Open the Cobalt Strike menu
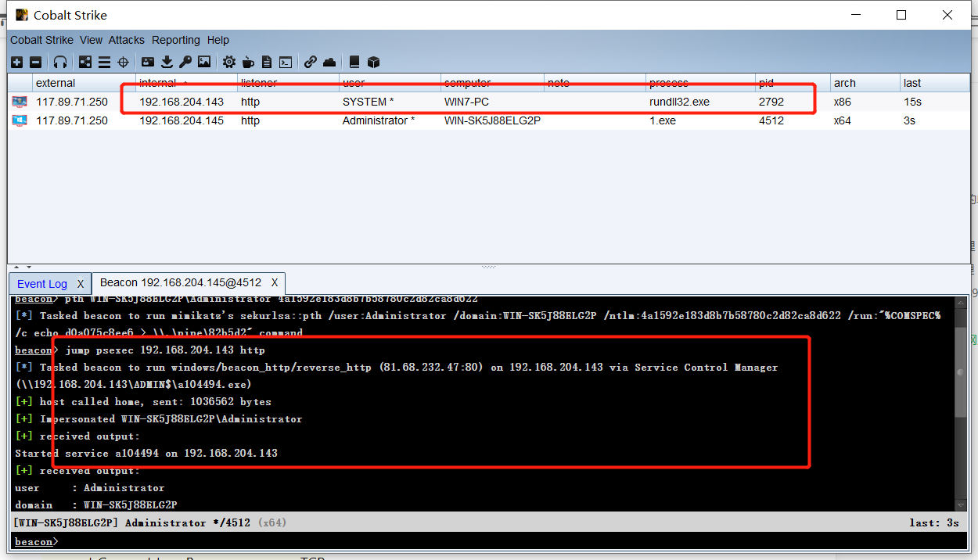 click(41, 40)
